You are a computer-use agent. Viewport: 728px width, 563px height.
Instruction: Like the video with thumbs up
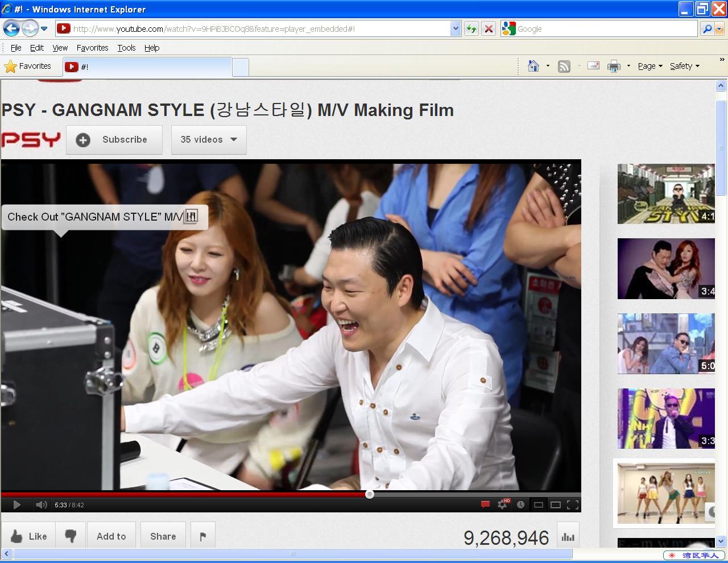point(28,536)
